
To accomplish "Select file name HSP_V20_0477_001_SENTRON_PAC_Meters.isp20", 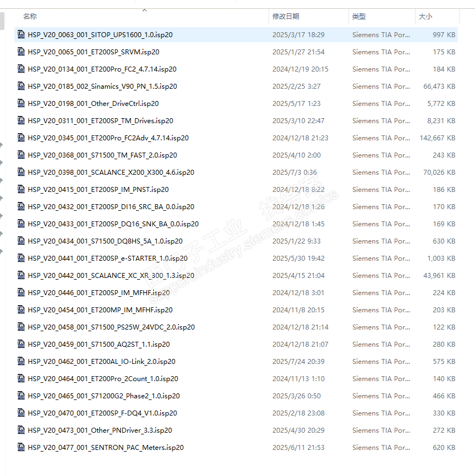I will point(105,448).
